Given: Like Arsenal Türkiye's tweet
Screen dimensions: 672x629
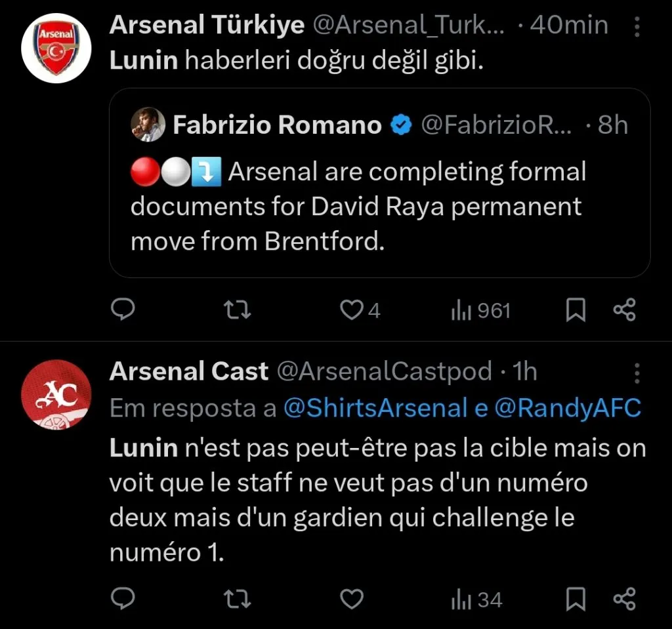Looking at the screenshot, I should tap(352, 309).
